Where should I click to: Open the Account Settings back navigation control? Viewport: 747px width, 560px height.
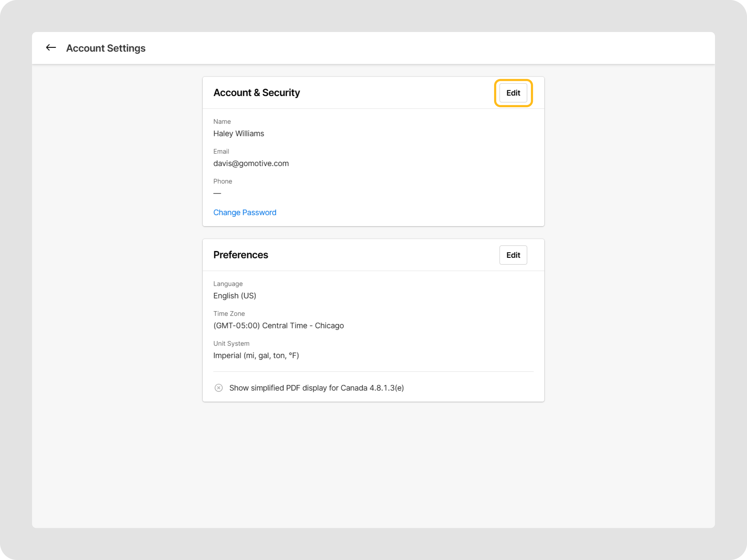50,47
